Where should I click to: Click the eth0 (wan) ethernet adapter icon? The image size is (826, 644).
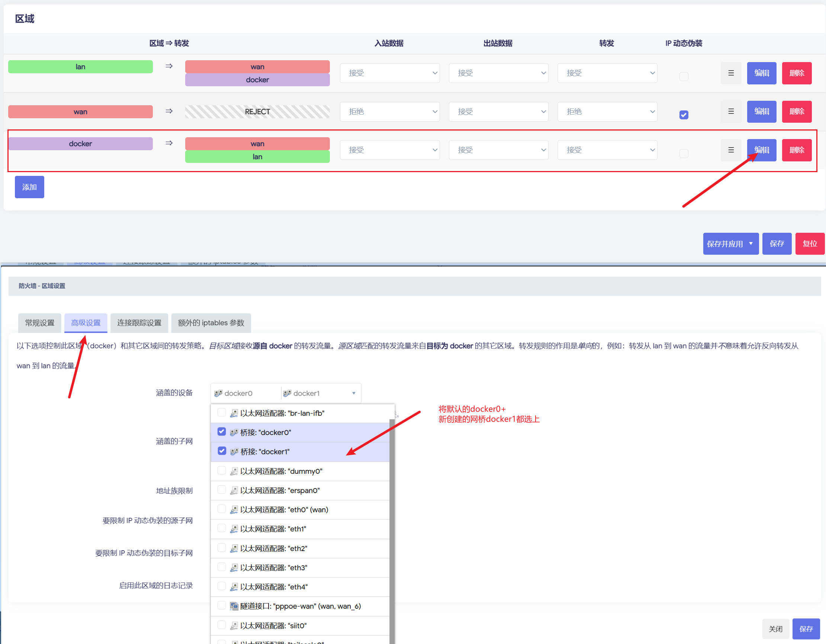coord(234,509)
